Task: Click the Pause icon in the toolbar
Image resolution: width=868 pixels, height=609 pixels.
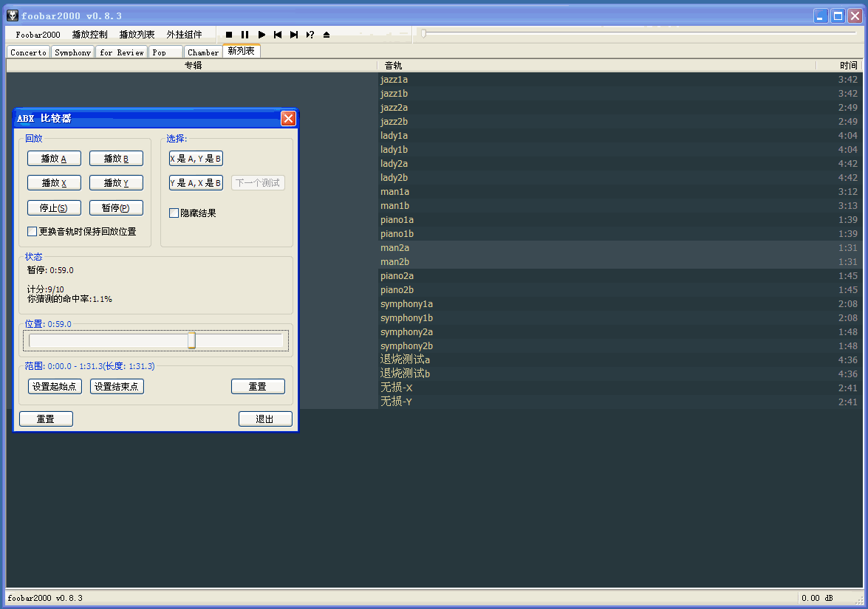Action: (245, 35)
